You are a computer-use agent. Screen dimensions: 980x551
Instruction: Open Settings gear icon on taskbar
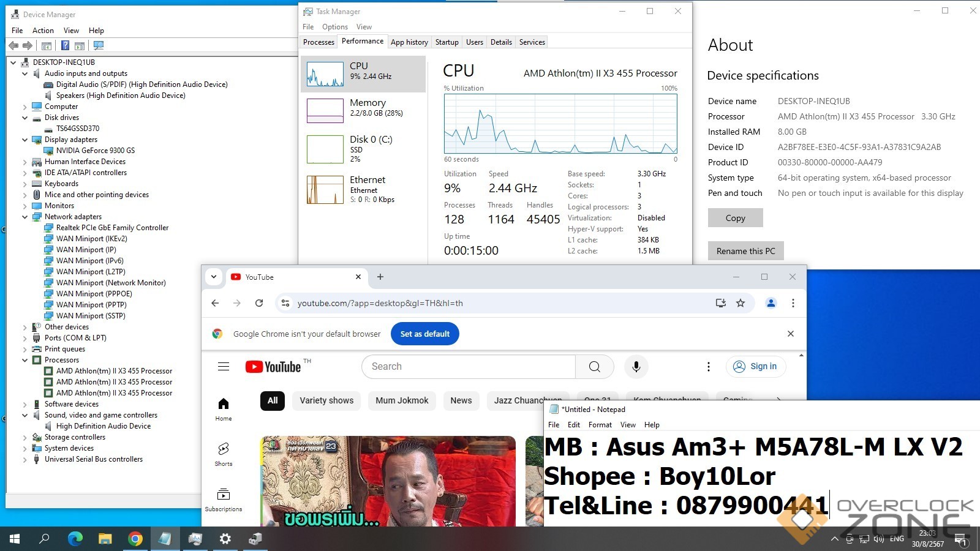(x=225, y=539)
